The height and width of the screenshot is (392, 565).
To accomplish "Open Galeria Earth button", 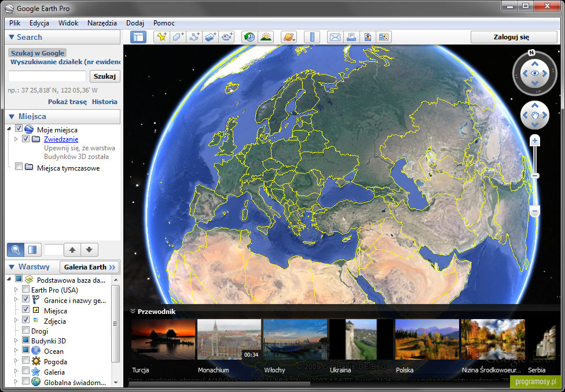I will pyautogui.click(x=89, y=267).
